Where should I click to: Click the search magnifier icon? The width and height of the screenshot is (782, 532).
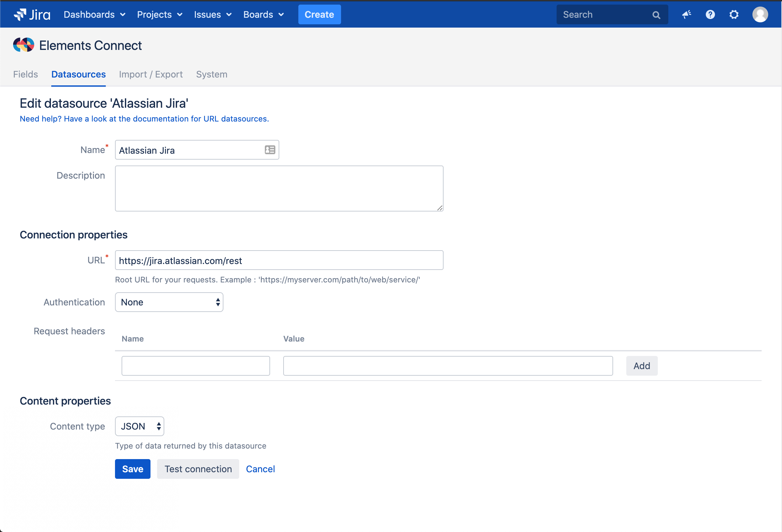[656, 15]
